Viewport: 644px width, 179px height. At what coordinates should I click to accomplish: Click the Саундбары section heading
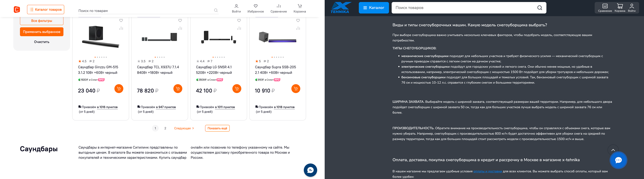(39, 149)
